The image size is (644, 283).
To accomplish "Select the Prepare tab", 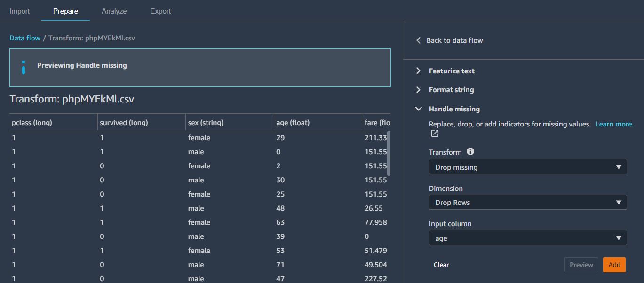I will pyautogui.click(x=65, y=11).
